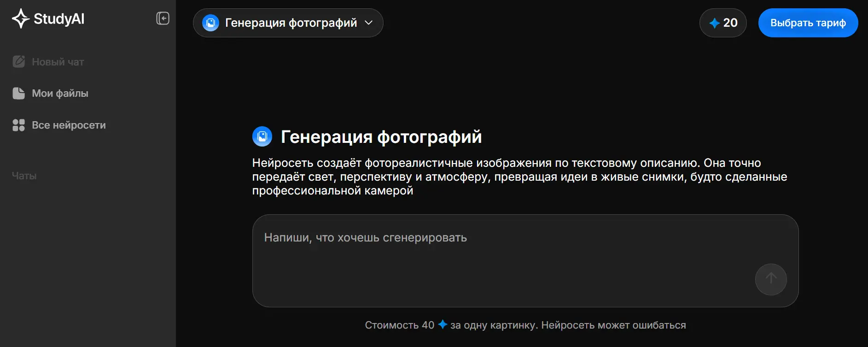
Task: Click the Чаты section label
Action: (x=24, y=176)
